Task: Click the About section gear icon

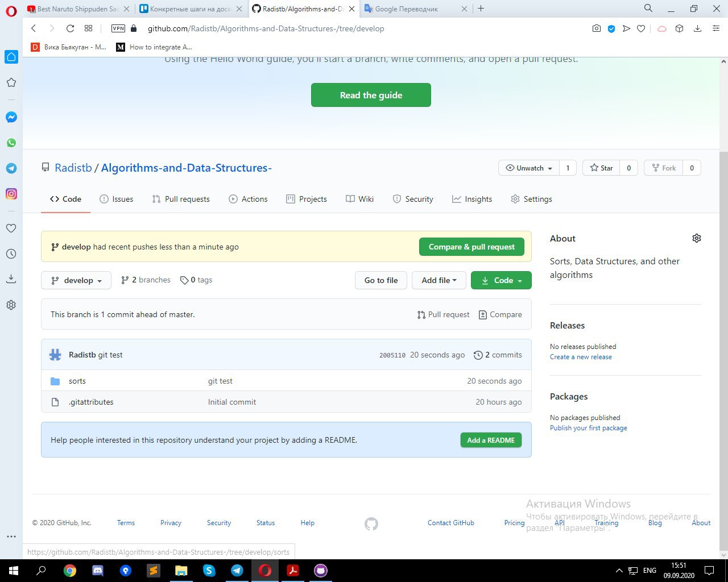Action: (x=697, y=238)
